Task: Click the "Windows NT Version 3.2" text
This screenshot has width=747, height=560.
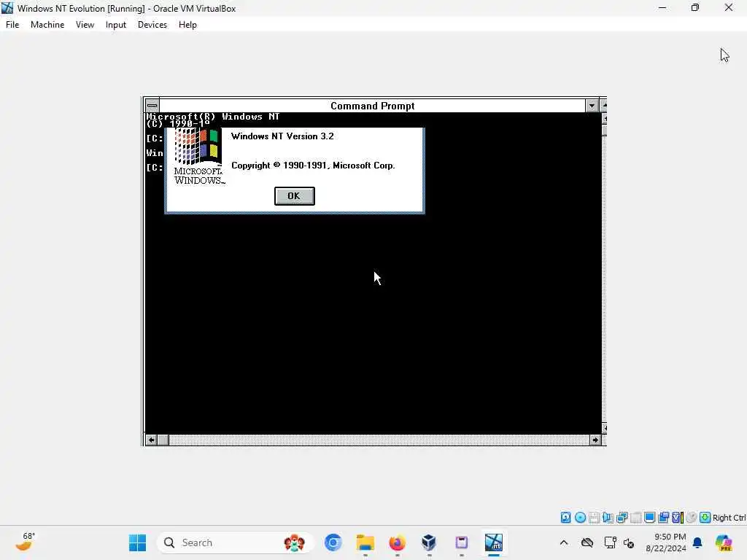Action: point(282,136)
